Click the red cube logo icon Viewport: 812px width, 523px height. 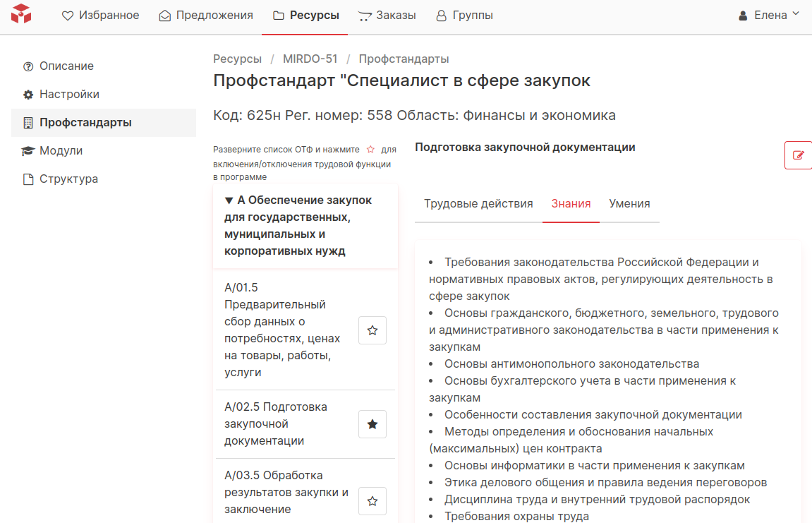pyautogui.click(x=21, y=13)
